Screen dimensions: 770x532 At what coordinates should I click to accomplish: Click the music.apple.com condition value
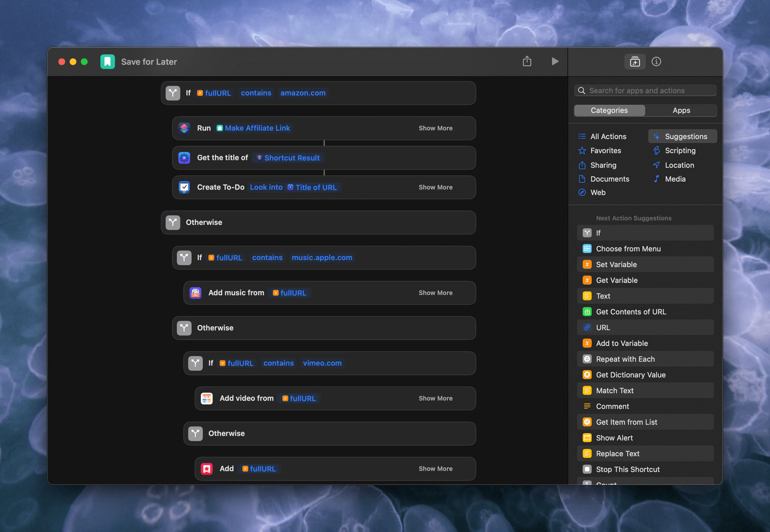(322, 258)
